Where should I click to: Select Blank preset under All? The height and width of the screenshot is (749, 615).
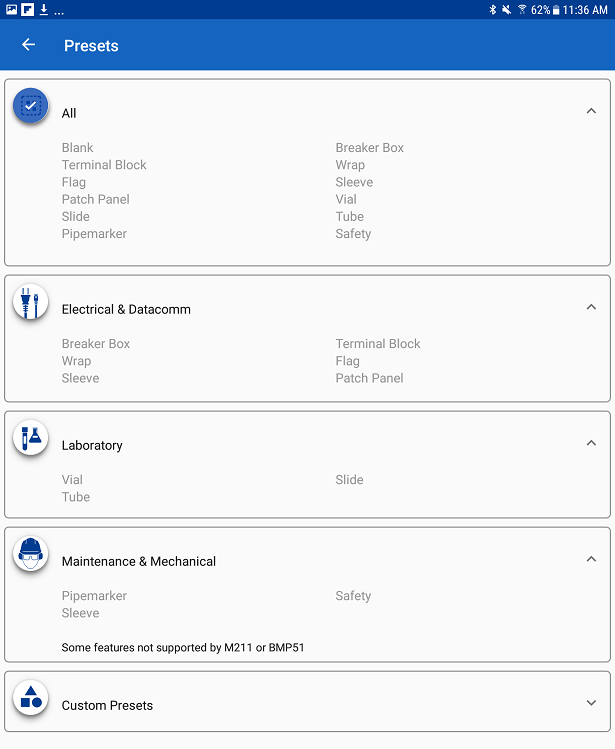tap(77, 148)
